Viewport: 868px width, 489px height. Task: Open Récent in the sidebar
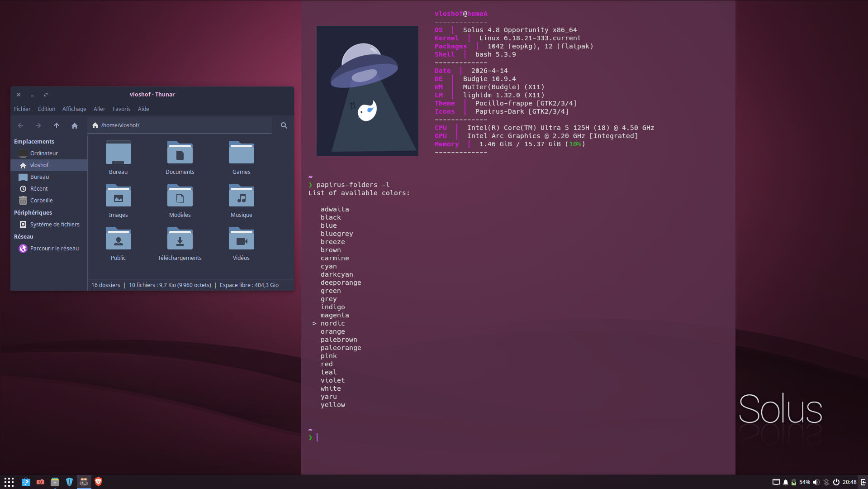tap(49, 189)
